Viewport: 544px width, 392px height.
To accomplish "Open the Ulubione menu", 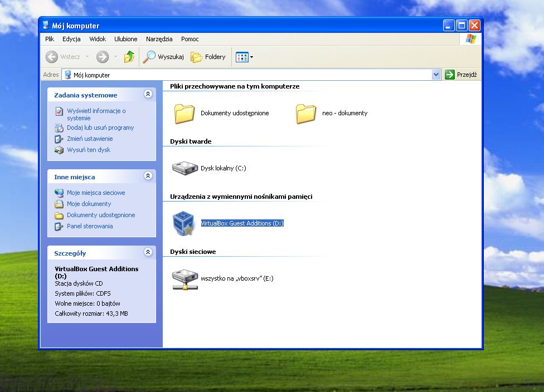I will [x=126, y=39].
